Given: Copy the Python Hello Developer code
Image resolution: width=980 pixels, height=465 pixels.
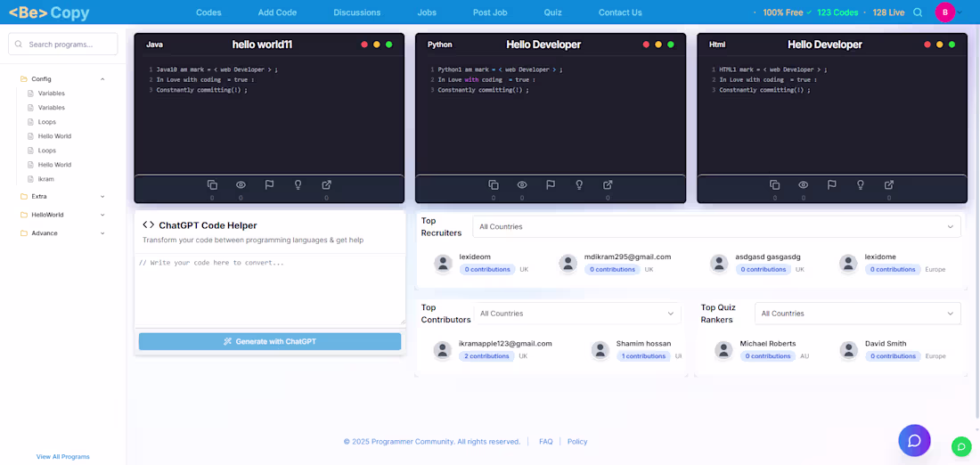Looking at the screenshot, I should click(494, 185).
